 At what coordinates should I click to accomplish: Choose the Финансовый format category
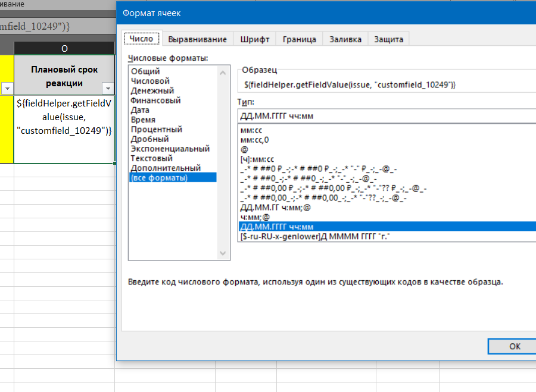point(173,100)
